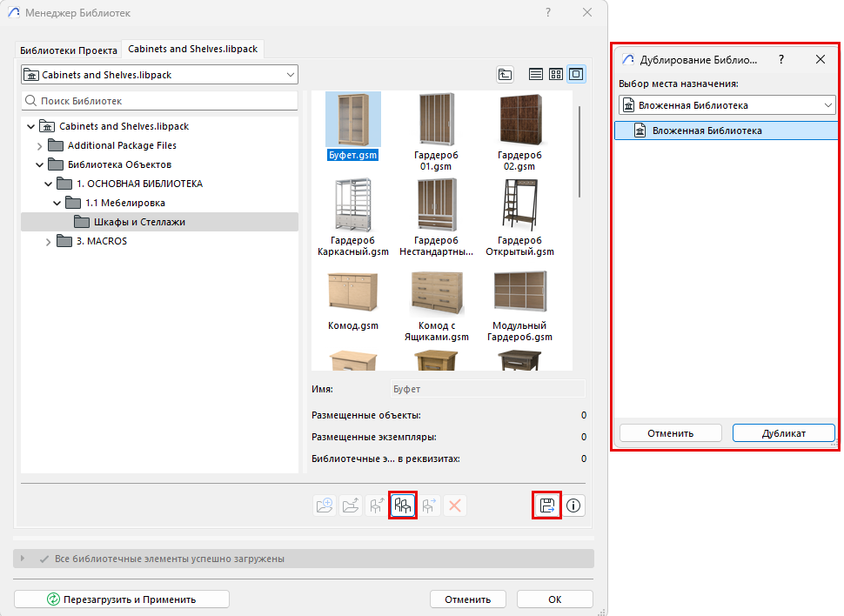Select Вложенная Библиотека in destination list
Screen dimensions: 844x616
(x=727, y=131)
